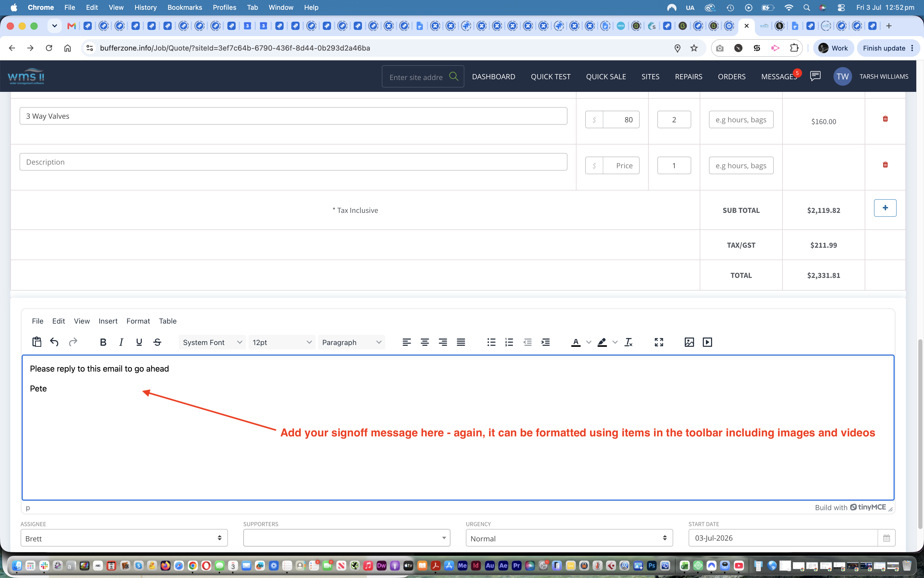The height and width of the screenshot is (578, 924).
Task: Toggle strikethrough formatting
Action: point(157,342)
